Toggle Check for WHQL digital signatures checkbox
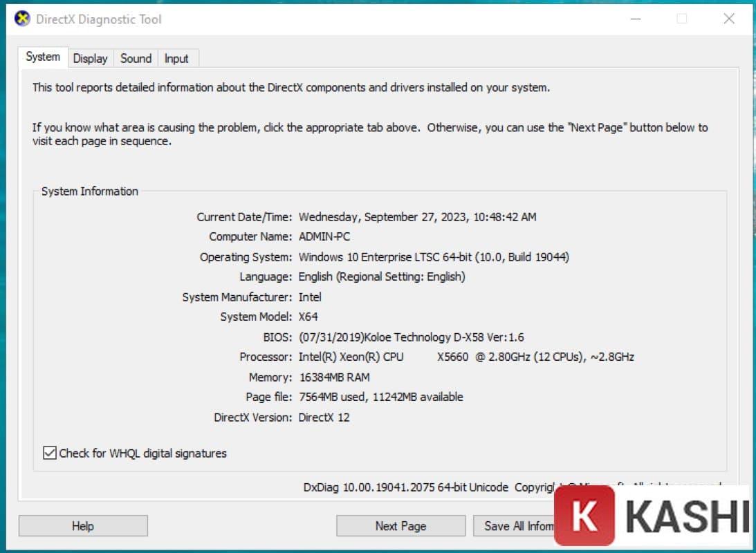 coord(50,453)
